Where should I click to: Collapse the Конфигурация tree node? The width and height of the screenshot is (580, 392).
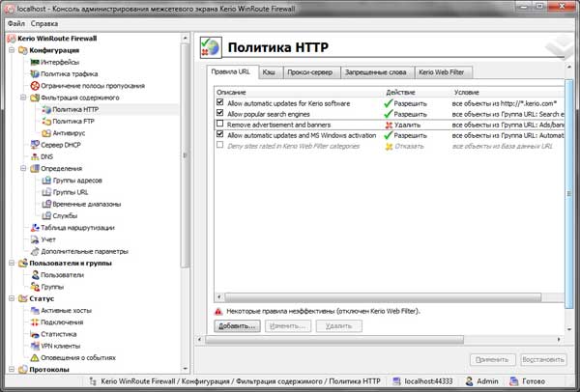point(12,50)
